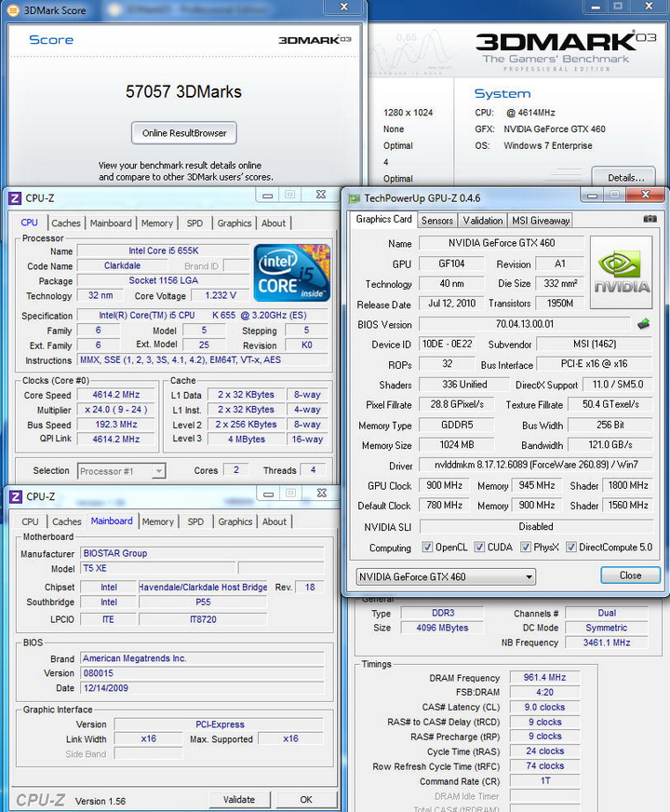Click the GPU Clock 900 MHz field
Screen dimensions: 670x812
tap(444, 485)
